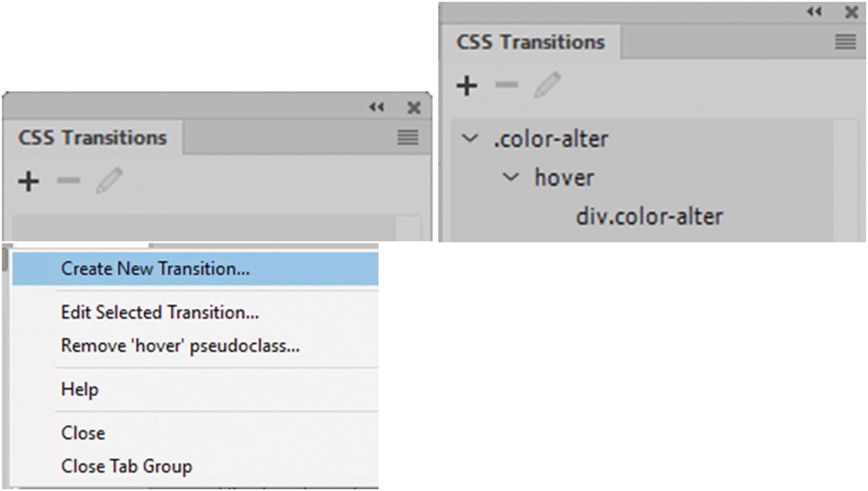The width and height of the screenshot is (868, 491).
Task: Choose Create New Transition from the menu
Action: pos(155,269)
